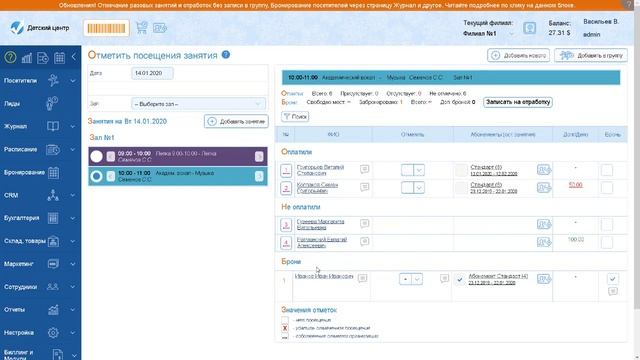
Task: Click sell subscription icon in row 2
Action: click(x=544, y=187)
